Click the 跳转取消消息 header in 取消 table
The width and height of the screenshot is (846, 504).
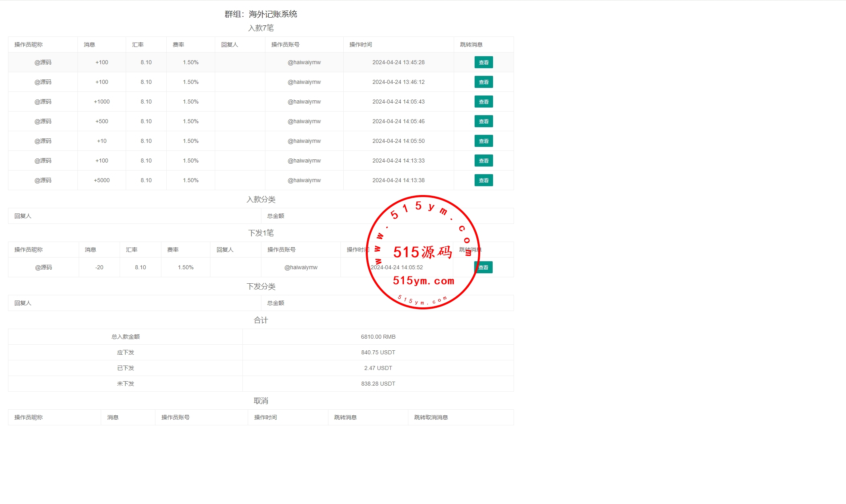(x=431, y=417)
